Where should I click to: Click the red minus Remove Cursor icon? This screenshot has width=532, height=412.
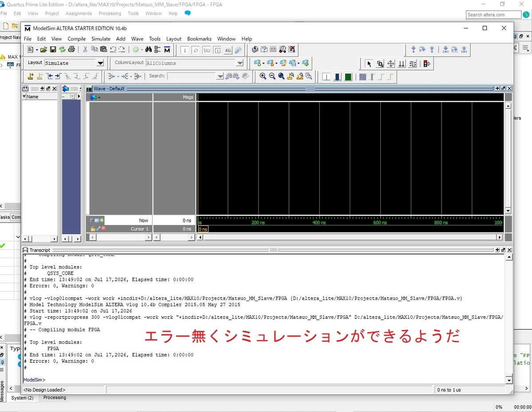(x=104, y=229)
